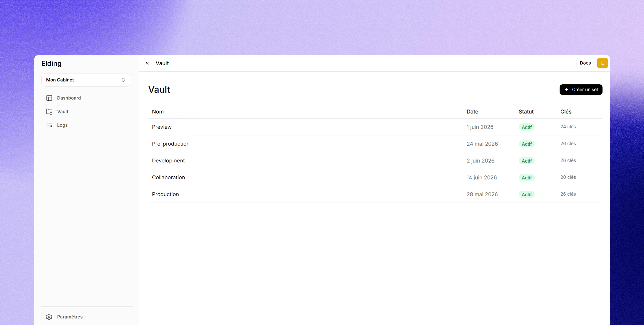The height and width of the screenshot is (325, 644).
Task: Click the plus icon in Créer un set
Action: [566, 90]
